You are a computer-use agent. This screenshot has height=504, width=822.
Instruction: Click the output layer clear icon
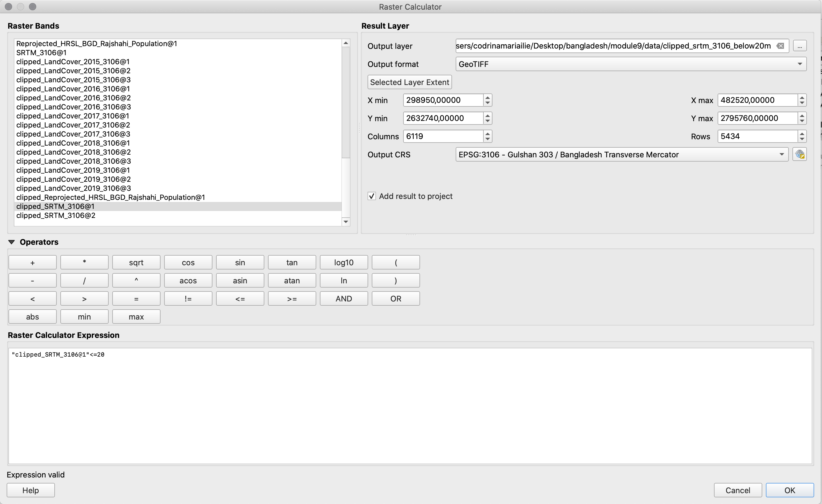pyautogui.click(x=780, y=45)
